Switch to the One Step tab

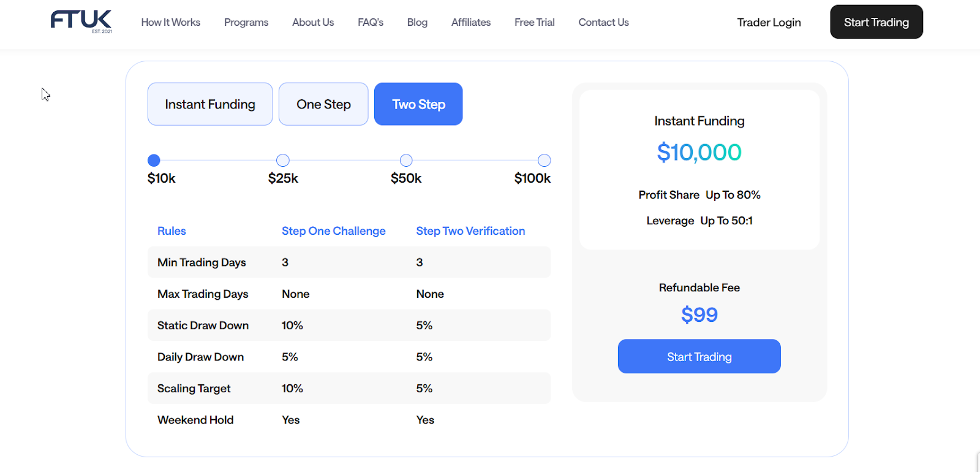[x=323, y=104]
